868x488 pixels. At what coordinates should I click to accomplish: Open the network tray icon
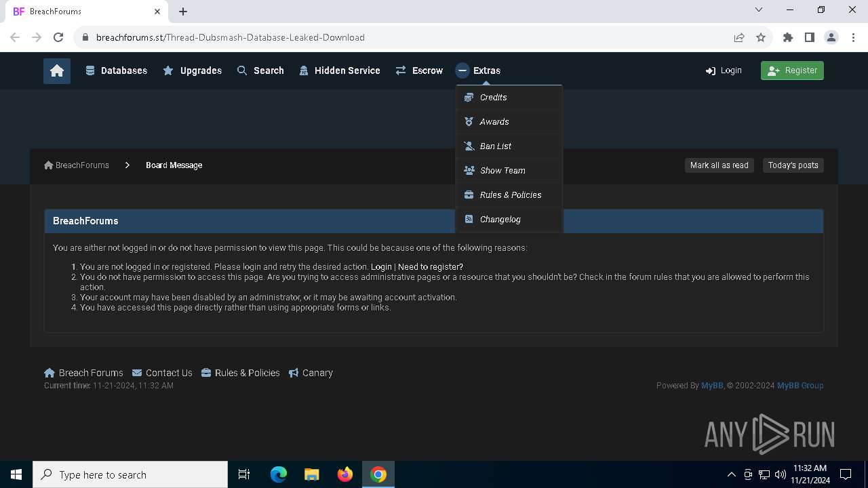pos(764,474)
